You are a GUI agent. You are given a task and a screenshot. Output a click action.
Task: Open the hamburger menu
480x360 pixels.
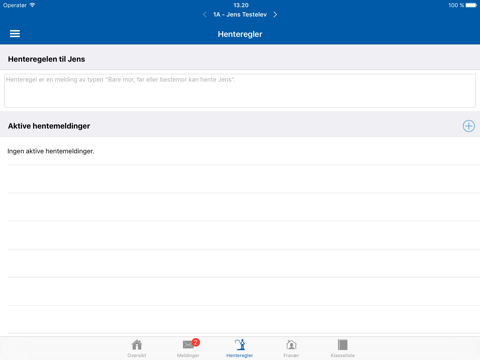[x=15, y=34]
